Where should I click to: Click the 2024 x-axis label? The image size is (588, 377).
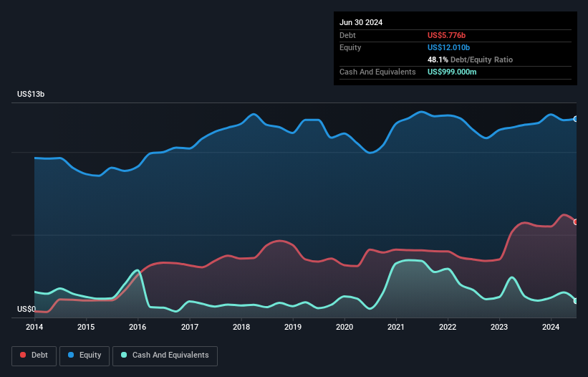pyautogui.click(x=551, y=327)
